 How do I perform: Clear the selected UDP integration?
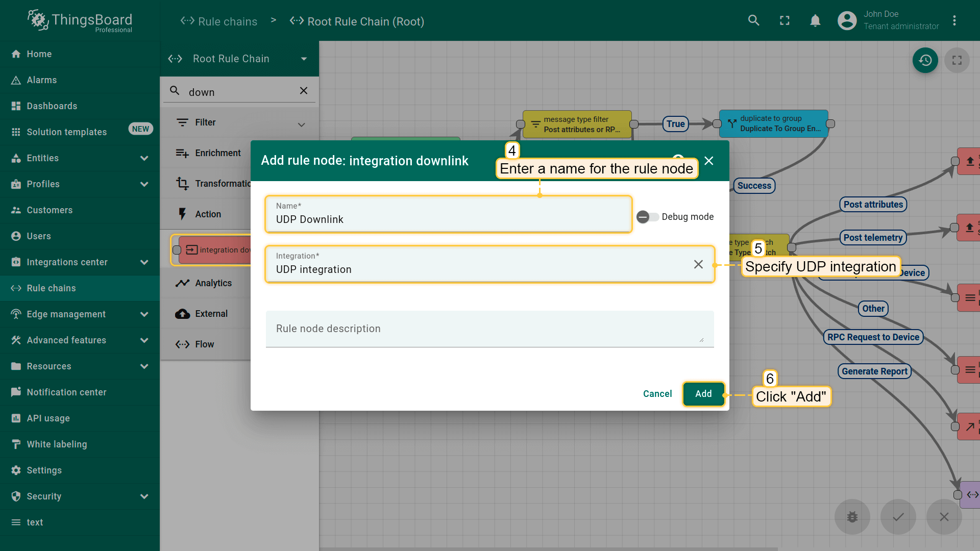coord(698,264)
